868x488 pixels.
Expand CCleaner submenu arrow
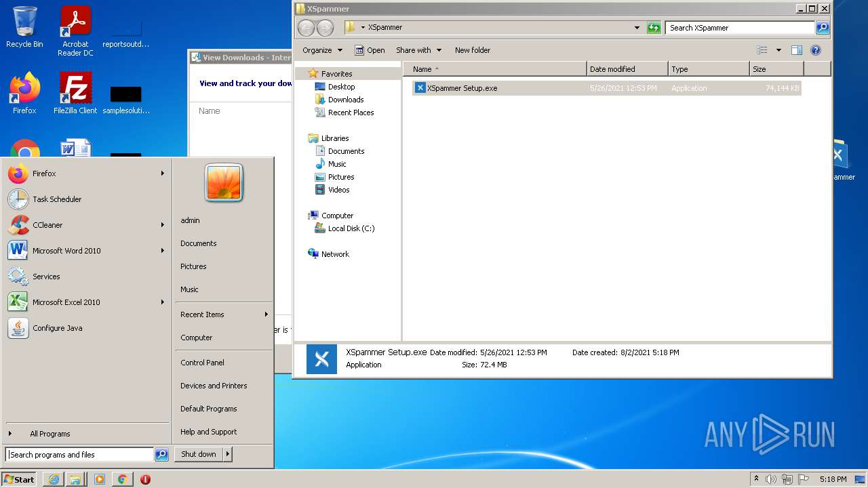(x=163, y=225)
